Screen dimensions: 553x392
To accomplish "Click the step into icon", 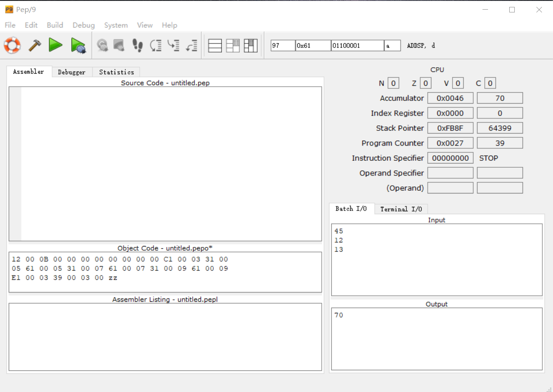I will (x=173, y=45).
